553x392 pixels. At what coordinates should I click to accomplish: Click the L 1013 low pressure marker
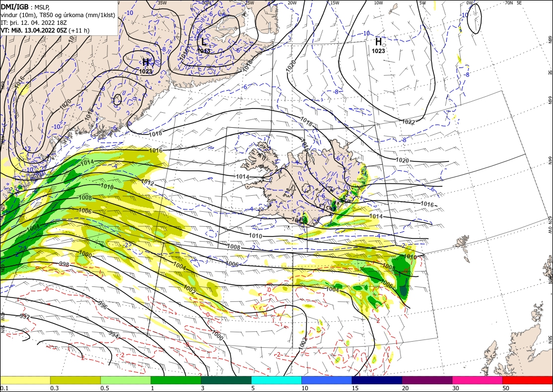click(204, 45)
